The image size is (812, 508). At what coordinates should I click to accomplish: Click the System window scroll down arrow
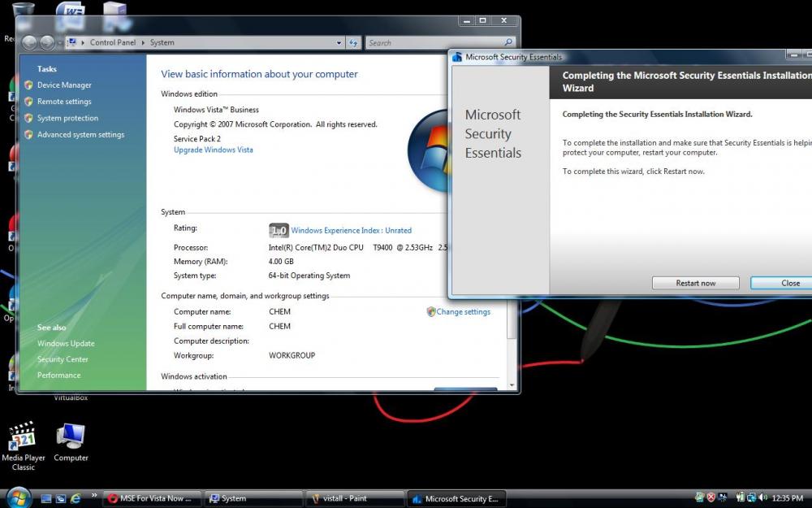coord(512,384)
